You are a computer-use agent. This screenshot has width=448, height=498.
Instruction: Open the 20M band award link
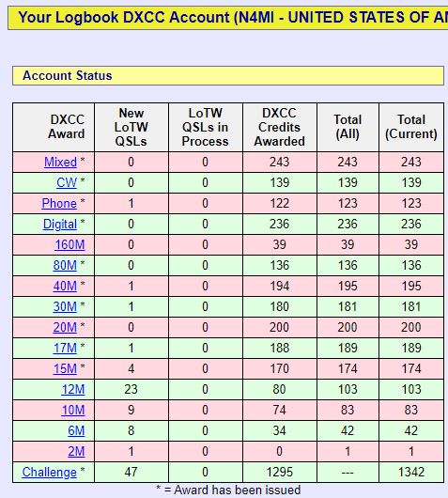pos(65,327)
